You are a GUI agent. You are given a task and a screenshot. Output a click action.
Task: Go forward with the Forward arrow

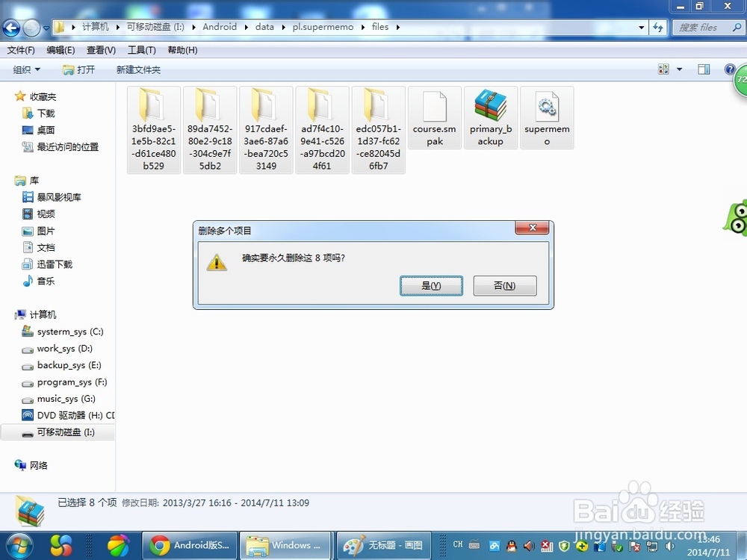(x=31, y=28)
